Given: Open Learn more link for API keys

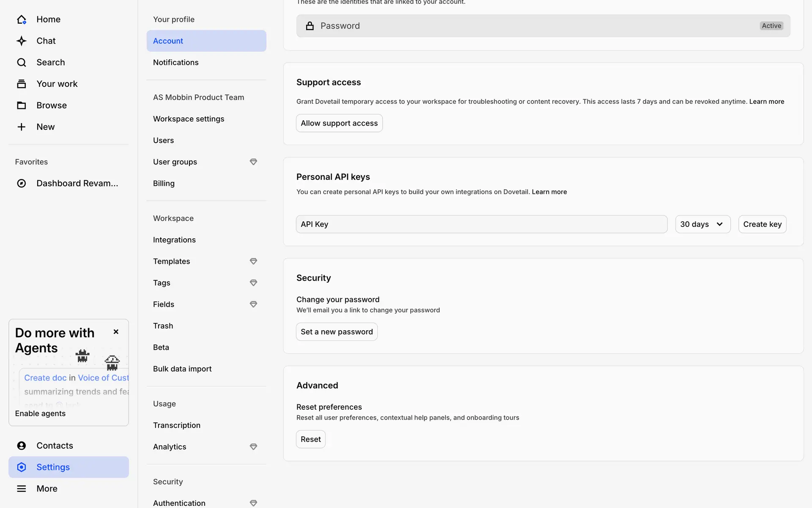Looking at the screenshot, I should click(x=549, y=192).
